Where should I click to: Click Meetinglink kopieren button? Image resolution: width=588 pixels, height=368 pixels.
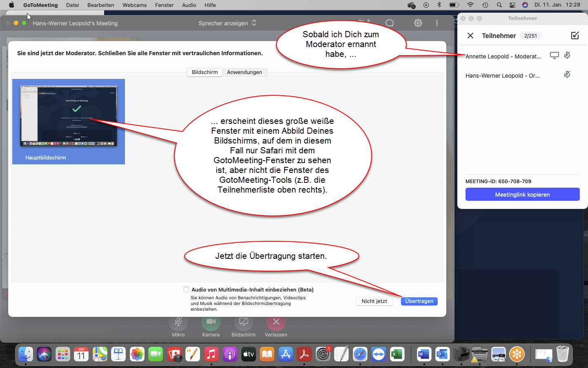point(522,194)
